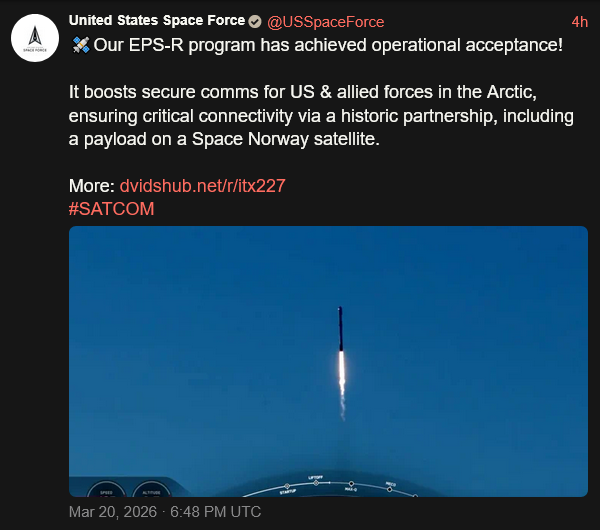Click the SPEED gauge in the video overlay

107,492
